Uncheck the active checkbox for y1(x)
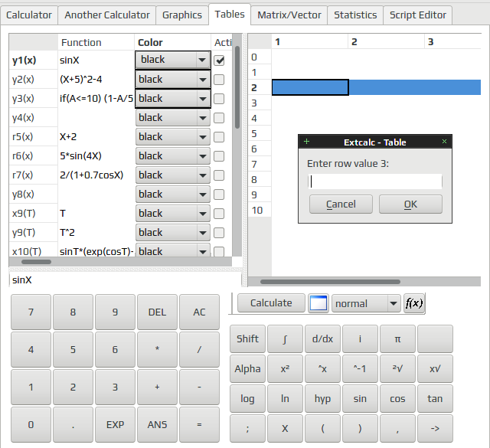The height and width of the screenshot is (448, 490). pos(219,60)
